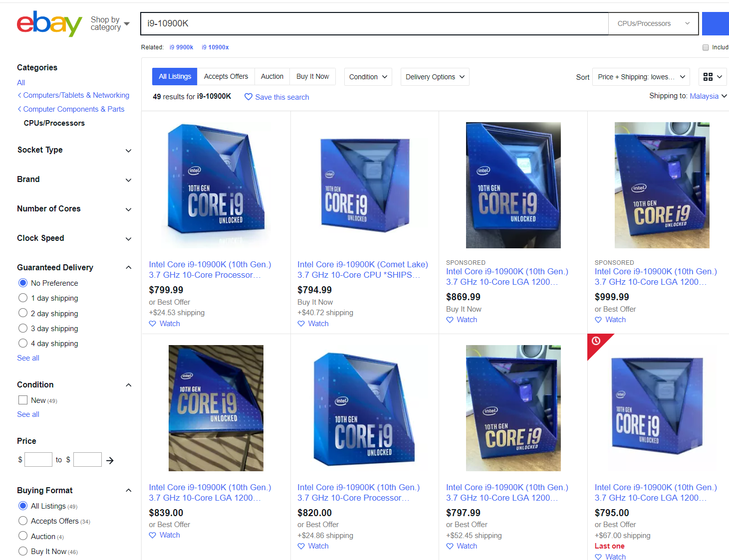Screen dimensions: 729x560
Task: Check the New condition checkbox
Action: point(23,400)
